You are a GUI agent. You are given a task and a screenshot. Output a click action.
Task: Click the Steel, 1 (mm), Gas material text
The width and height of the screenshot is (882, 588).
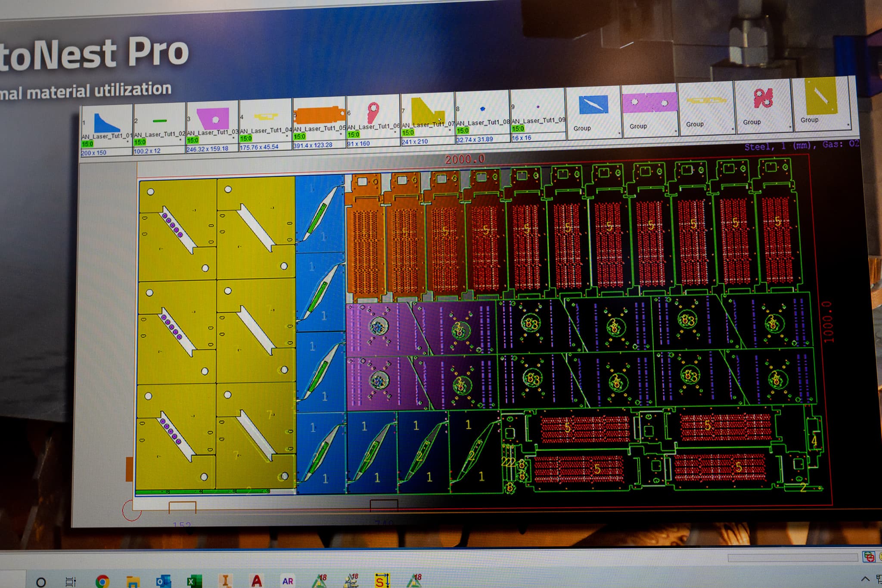[x=801, y=145]
